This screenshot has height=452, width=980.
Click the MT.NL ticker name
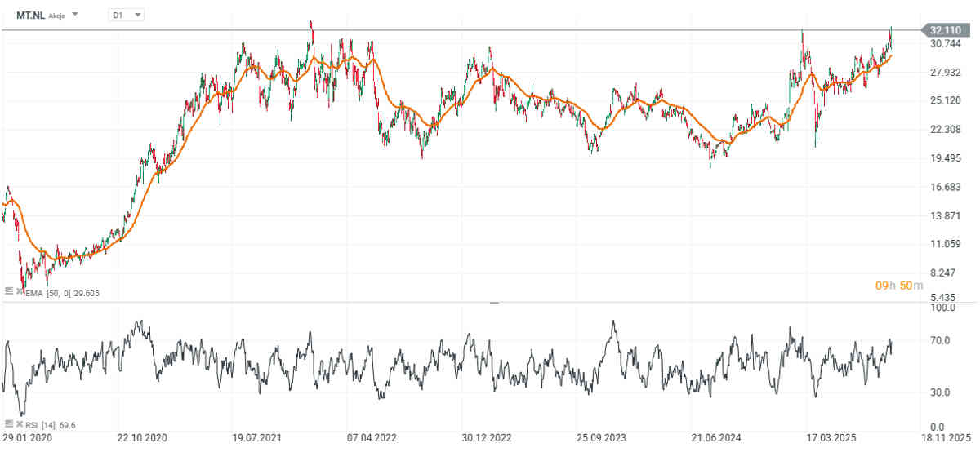(29, 15)
